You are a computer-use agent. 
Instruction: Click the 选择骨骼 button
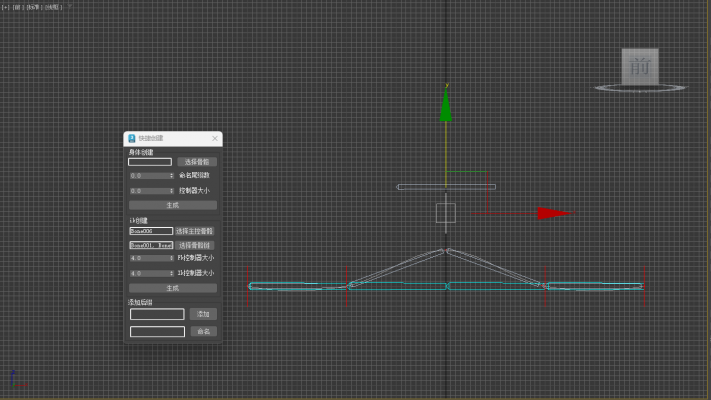(x=197, y=161)
